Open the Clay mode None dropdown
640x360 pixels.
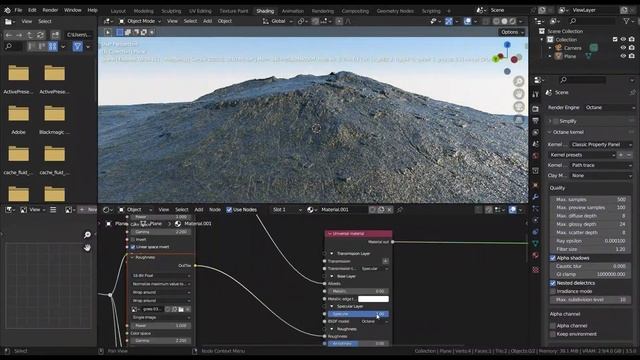(x=601, y=176)
